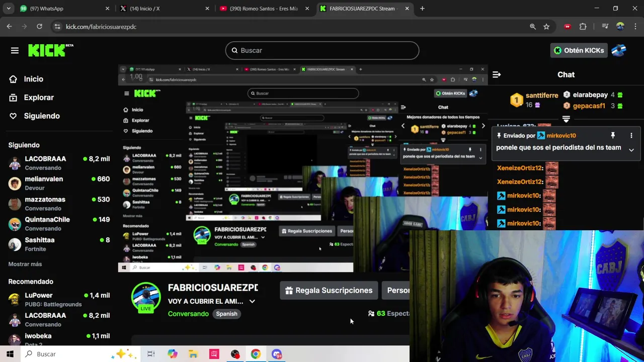This screenshot has height=362, width=644.
Task: Expand the pinned message chevron
Action: point(631,150)
